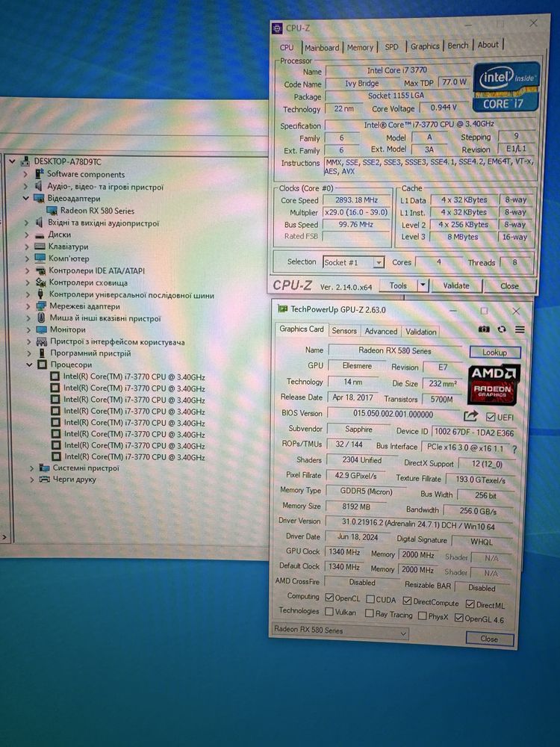
Task: Select Вхідні та вихідні аудіопристрої row
Action: pos(103,223)
